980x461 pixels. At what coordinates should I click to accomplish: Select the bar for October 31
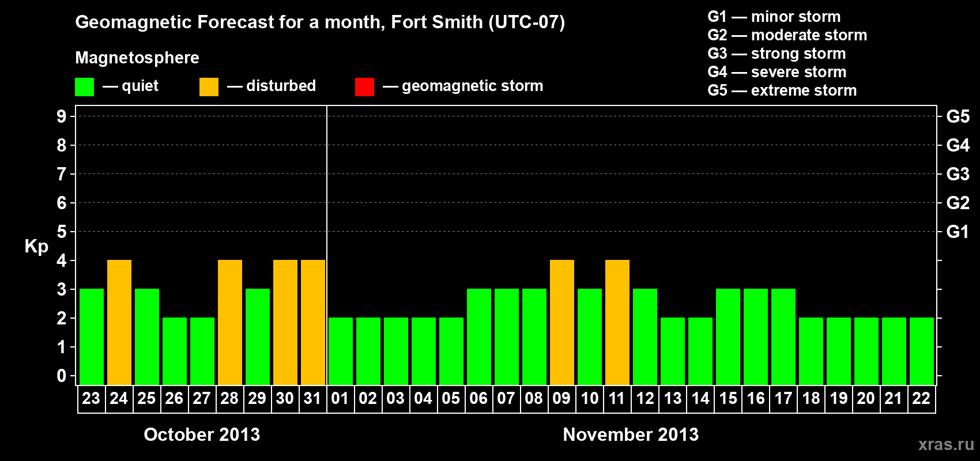[313, 323]
